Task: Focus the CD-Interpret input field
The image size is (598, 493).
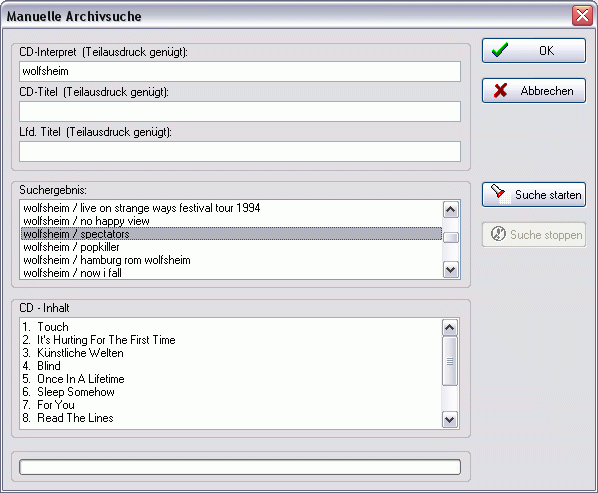Action: pyautogui.click(x=240, y=71)
